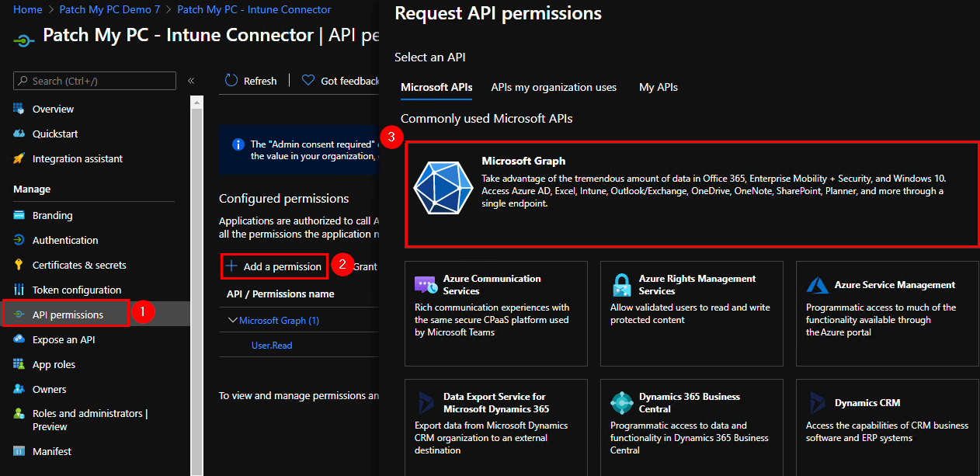Click the Microsoft Graph polyhedron logo
980x476 pixels.
[x=443, y=187]
